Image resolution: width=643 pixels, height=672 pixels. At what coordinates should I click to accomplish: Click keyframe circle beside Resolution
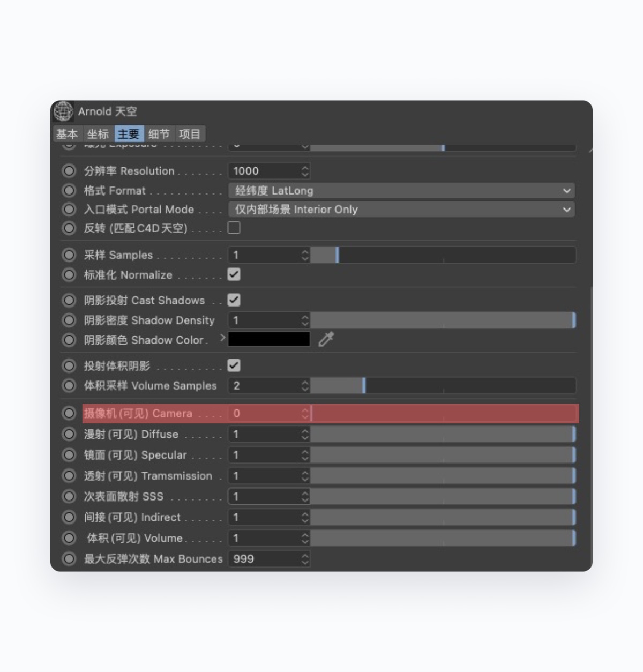pyautogui.click(x=69, y=171)
